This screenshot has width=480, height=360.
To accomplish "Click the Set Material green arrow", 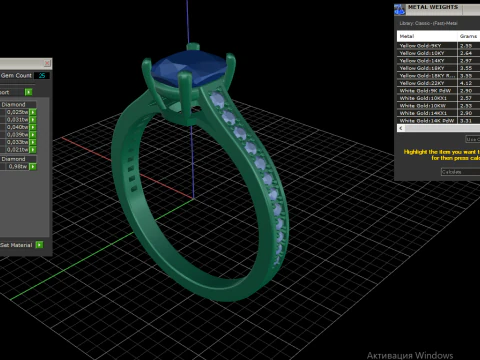I will pyautogui.click(x=39, y=245).
